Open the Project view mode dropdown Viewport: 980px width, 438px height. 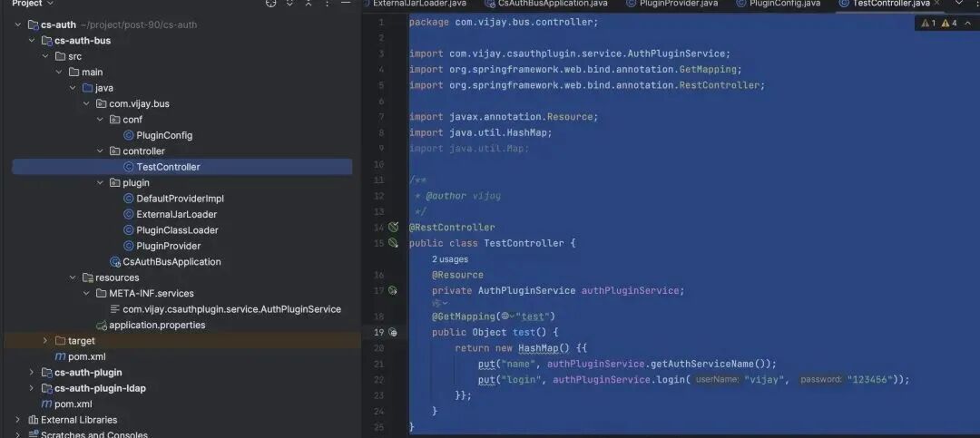pos(33,3)
